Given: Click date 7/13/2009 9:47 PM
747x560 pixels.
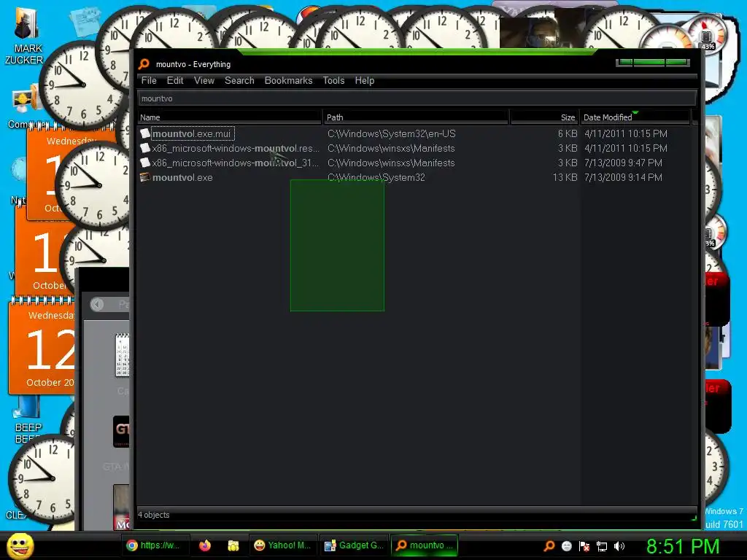Looking at the screenshot, I should (623, 163).
